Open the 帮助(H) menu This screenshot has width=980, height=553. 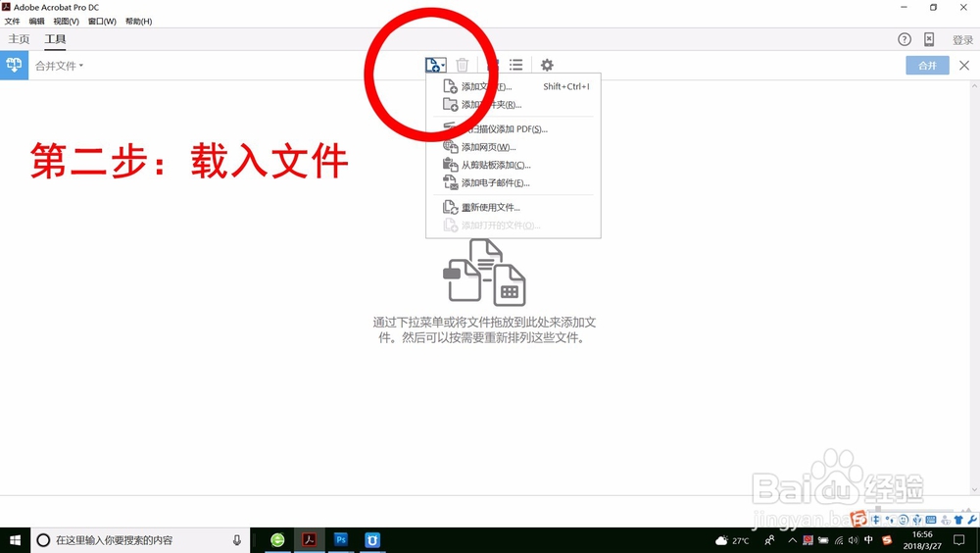pos(138,22)
